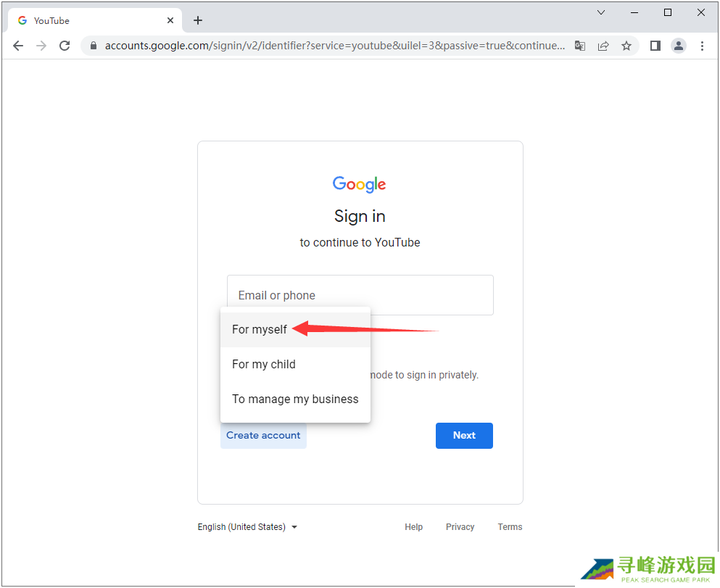Choose "For my child" option
The height and width of the screenshot is (588, 720).
[264, 365]
